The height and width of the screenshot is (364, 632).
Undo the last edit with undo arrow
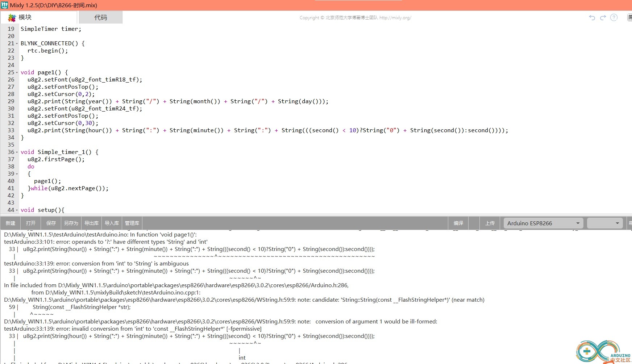coord(592,17)
